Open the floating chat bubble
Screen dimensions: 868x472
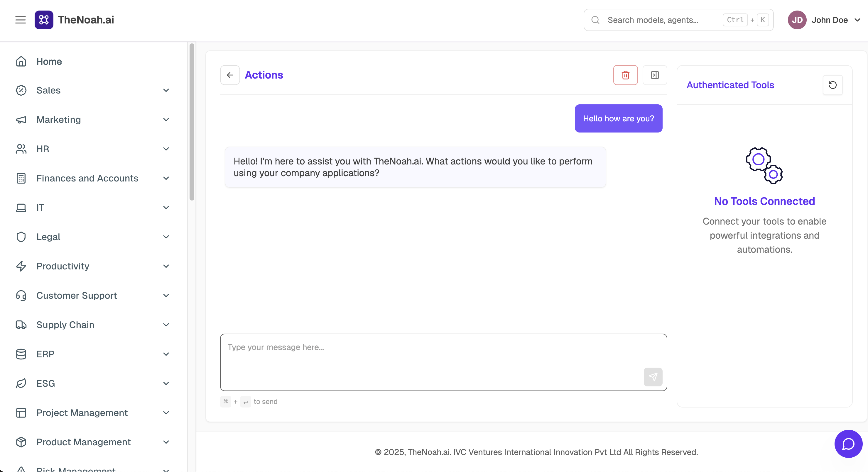click(x=848, y=444)
